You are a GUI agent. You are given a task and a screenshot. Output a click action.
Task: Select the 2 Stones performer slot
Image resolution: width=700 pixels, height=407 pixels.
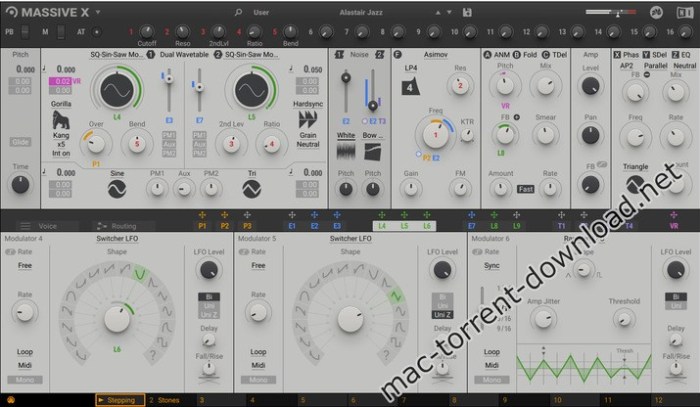click(164, 400)
